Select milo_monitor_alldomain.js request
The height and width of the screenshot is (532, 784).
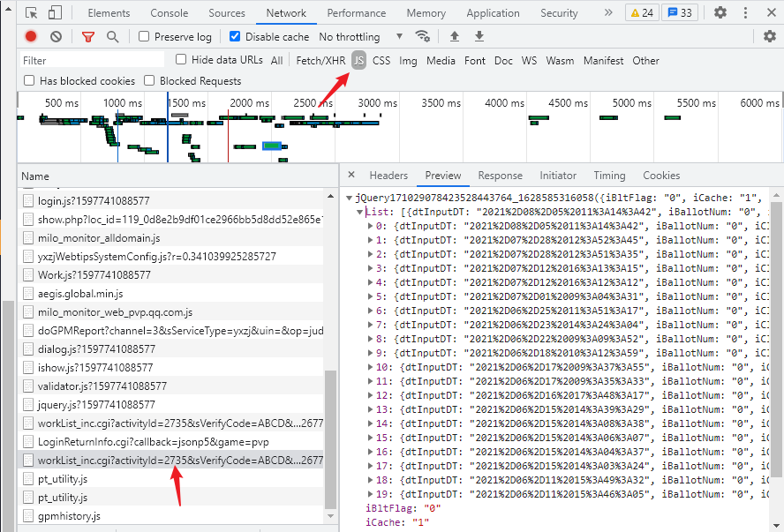[x=170, y=238]
